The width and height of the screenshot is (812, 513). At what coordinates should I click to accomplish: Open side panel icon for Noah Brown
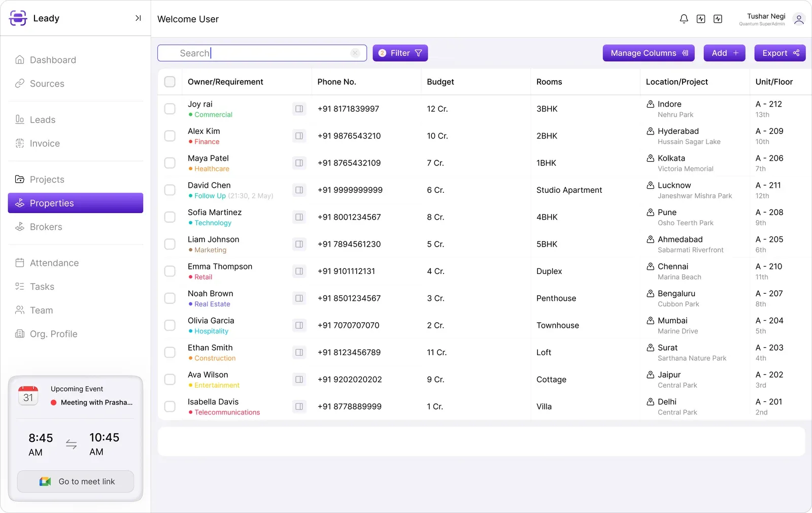pyautogui.click(x=299, y=298)
